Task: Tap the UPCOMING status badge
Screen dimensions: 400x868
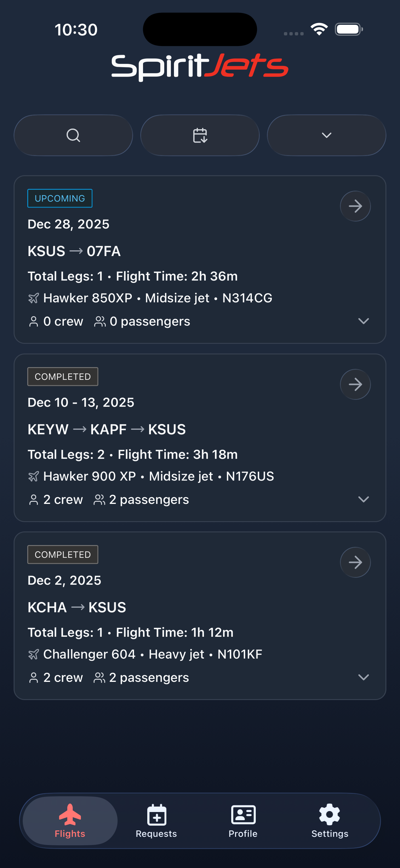Action: 60,198
